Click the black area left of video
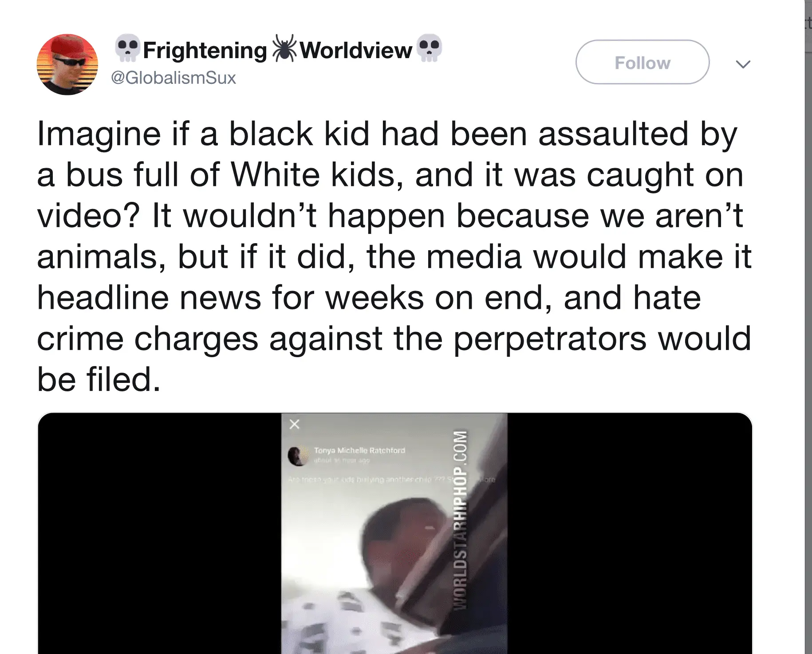 (x=160, y=533)
